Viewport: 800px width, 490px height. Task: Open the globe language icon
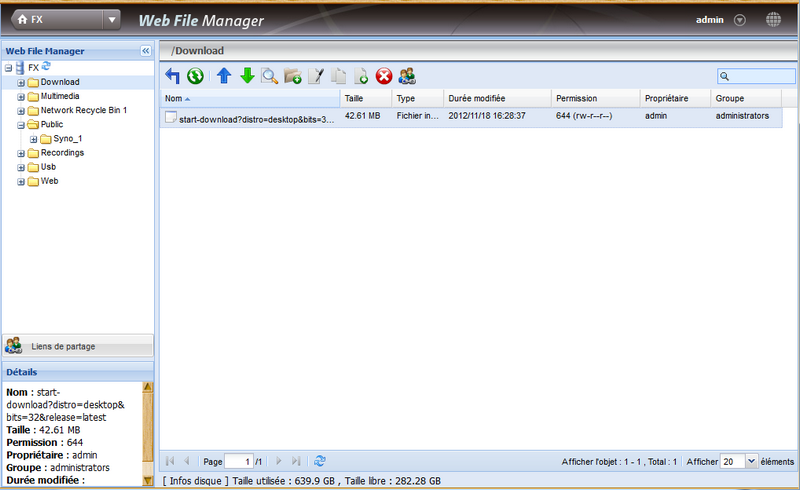tap(773, 19)
